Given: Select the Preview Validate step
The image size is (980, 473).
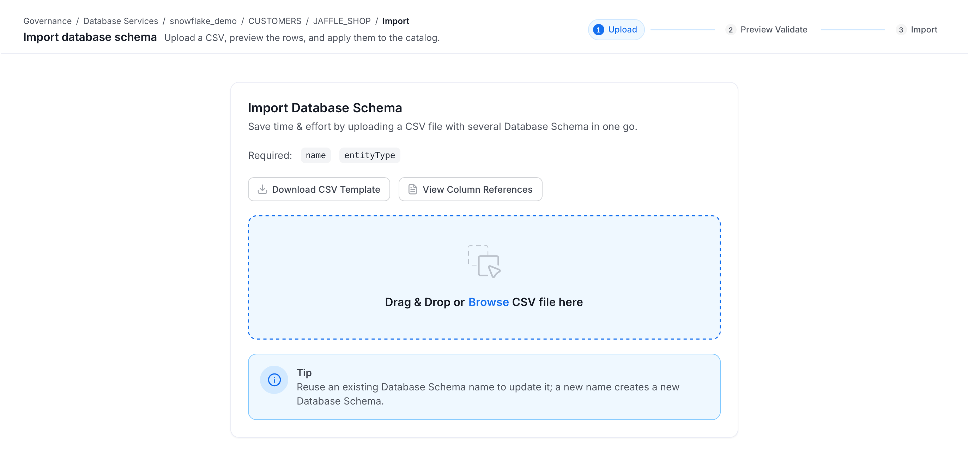Looking at the screenshot, I should (773, 30).
